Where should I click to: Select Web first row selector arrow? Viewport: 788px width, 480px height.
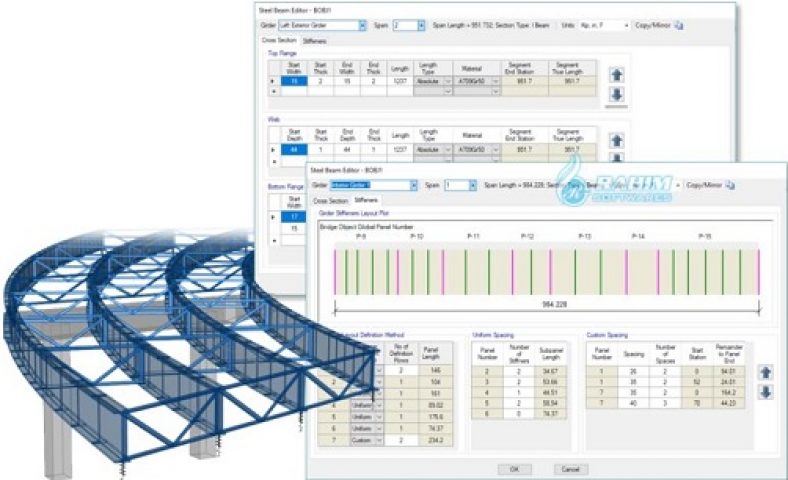[x=273, y=150]
